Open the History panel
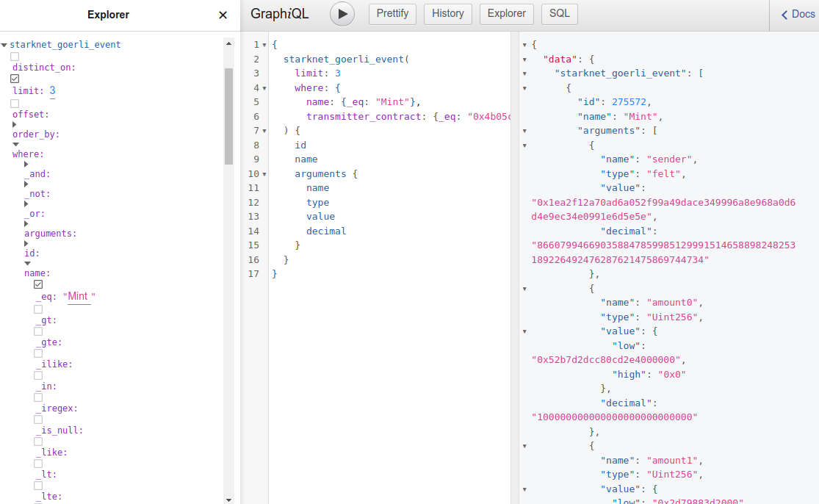Image resolution: width=819 pixels, height=504 pixels. coord(447,14)
